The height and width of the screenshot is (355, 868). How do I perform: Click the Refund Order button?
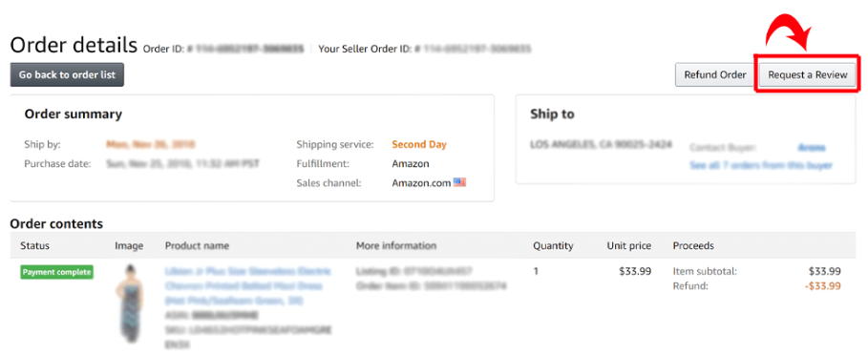click(x=715, y=74)
